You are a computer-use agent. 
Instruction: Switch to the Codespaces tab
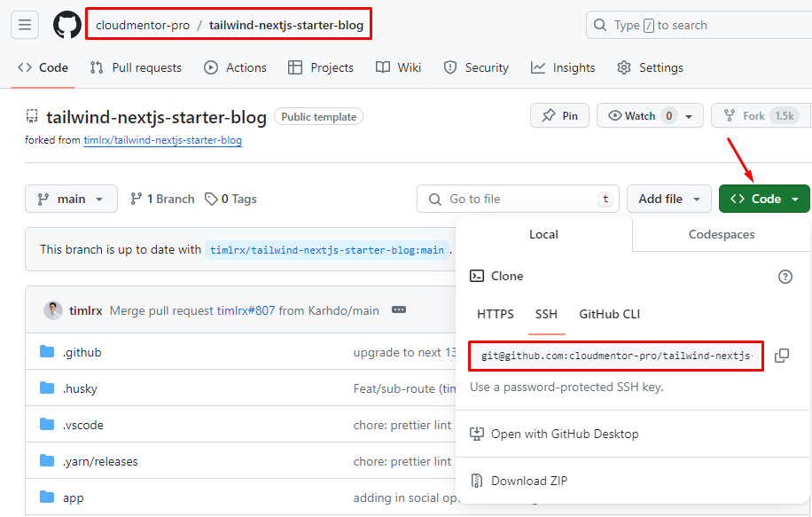click(x=721, y=234)
